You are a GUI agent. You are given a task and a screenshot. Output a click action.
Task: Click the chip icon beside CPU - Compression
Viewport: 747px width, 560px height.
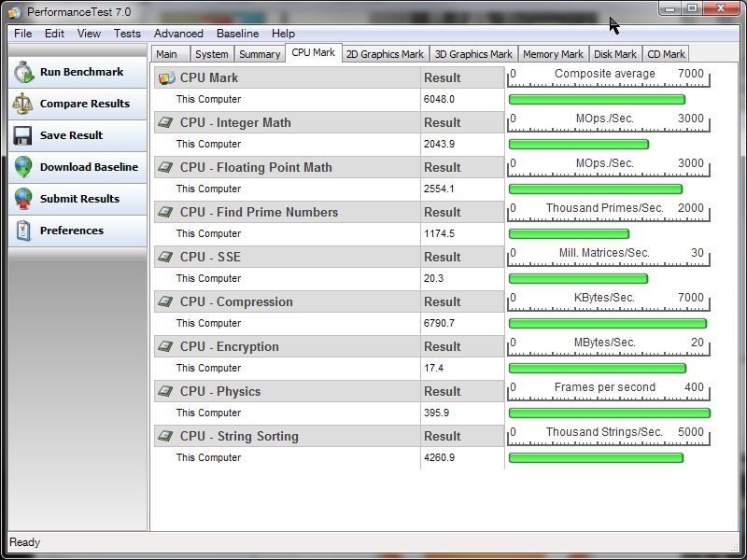click(x=165, y=301)
